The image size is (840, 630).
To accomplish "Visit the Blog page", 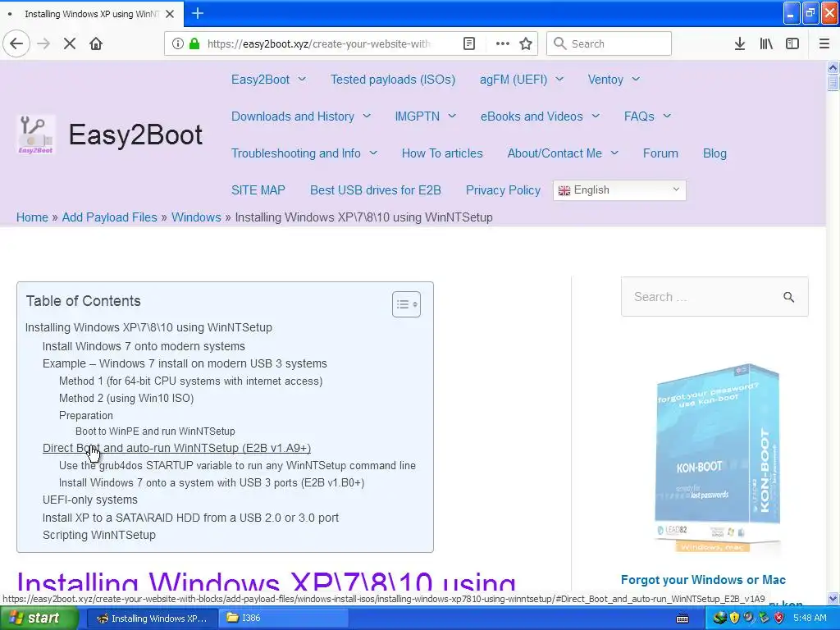I will click(714, 153).
